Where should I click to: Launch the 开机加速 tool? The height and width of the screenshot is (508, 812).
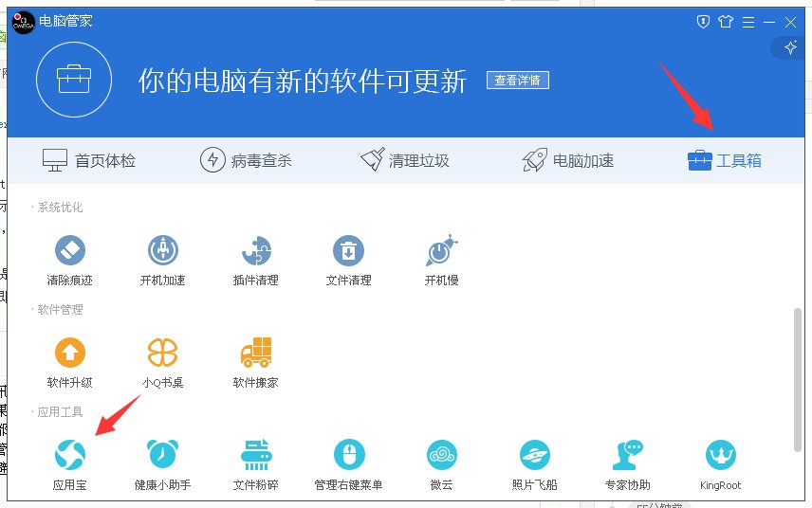162,261
